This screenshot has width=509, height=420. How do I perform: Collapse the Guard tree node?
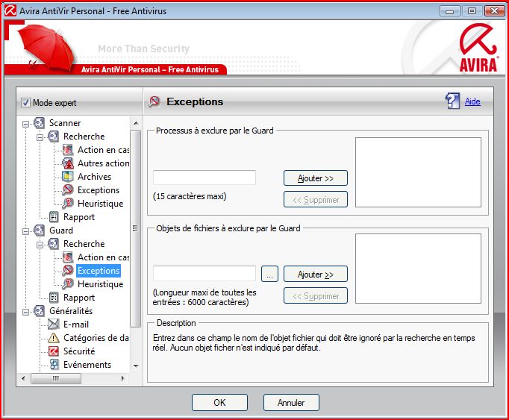[x=25, y=231]
